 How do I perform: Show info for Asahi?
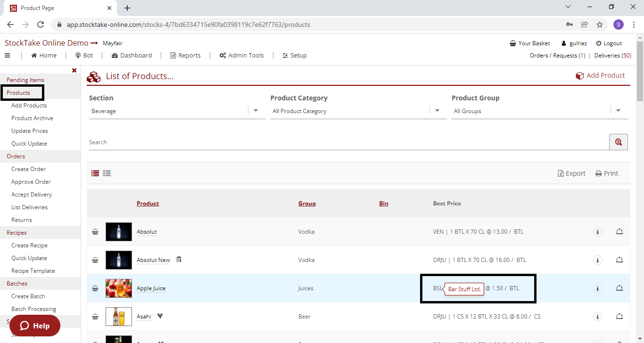(598, 317)
